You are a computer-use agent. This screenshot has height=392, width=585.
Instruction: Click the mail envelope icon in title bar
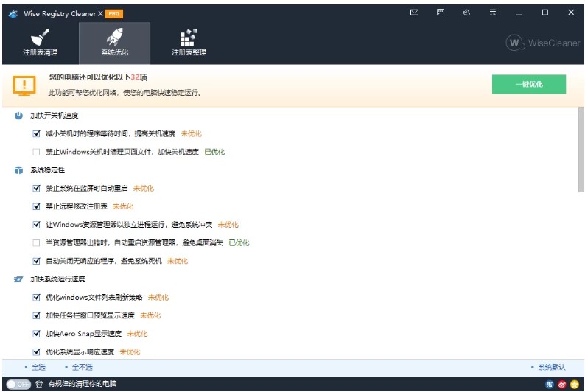coord(414,13)
